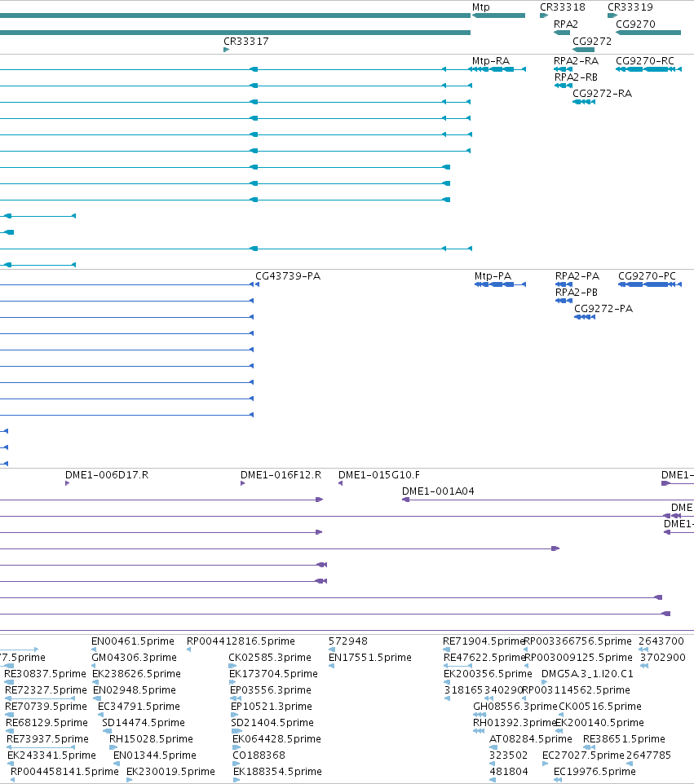694x784 pixels.
Task: Click EST RP003114562.5prime
Action: point(576,690)
